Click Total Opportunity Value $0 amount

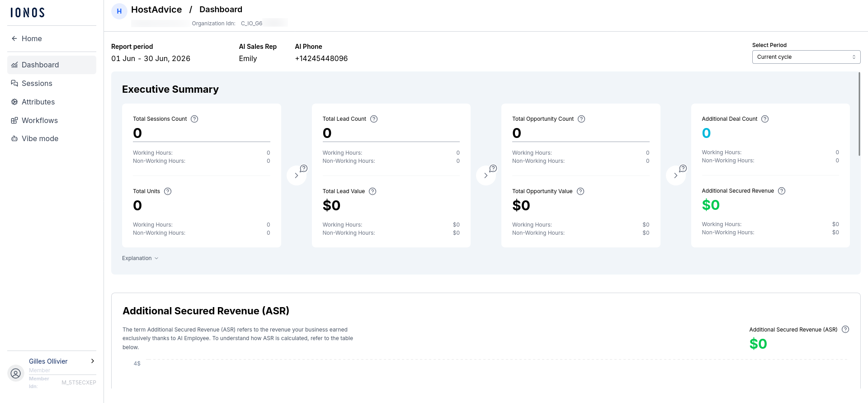click(x=521, y=205)
